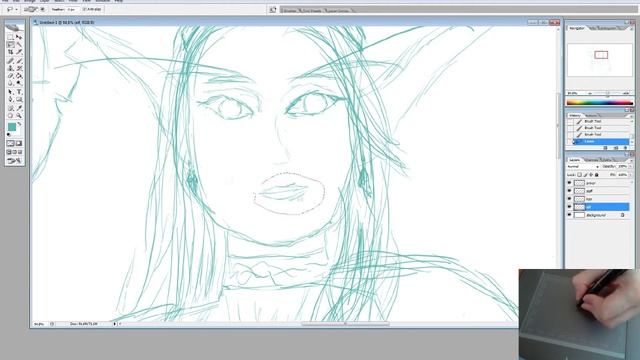Switch to the Channels tab
The width and height of the screenshot is (640, 360).
tap(591, 160)
